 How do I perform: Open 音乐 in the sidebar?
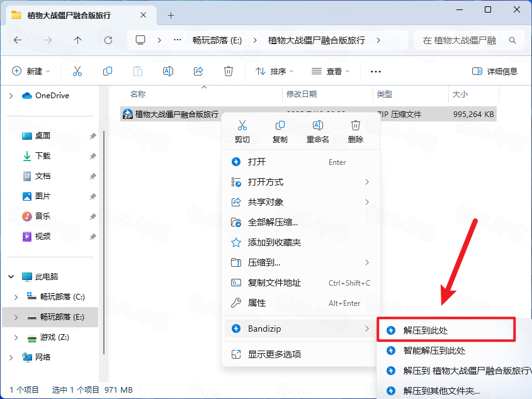pos(42,216)
